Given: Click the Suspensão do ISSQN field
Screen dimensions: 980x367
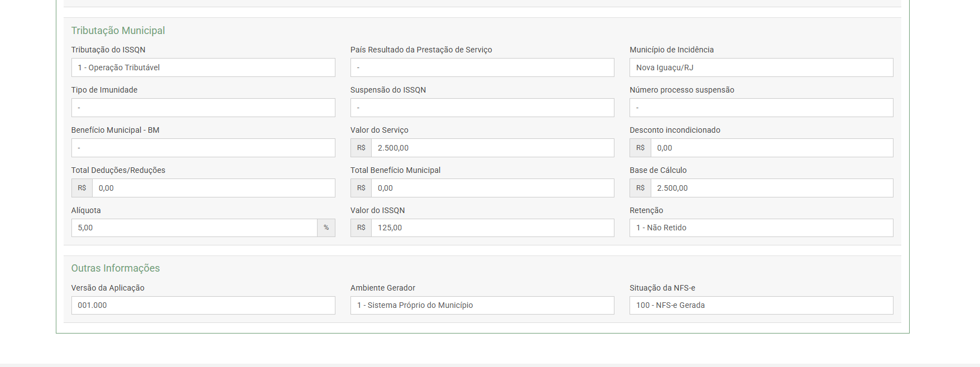Looking at the screenshot, I should [x=482, y=108].
